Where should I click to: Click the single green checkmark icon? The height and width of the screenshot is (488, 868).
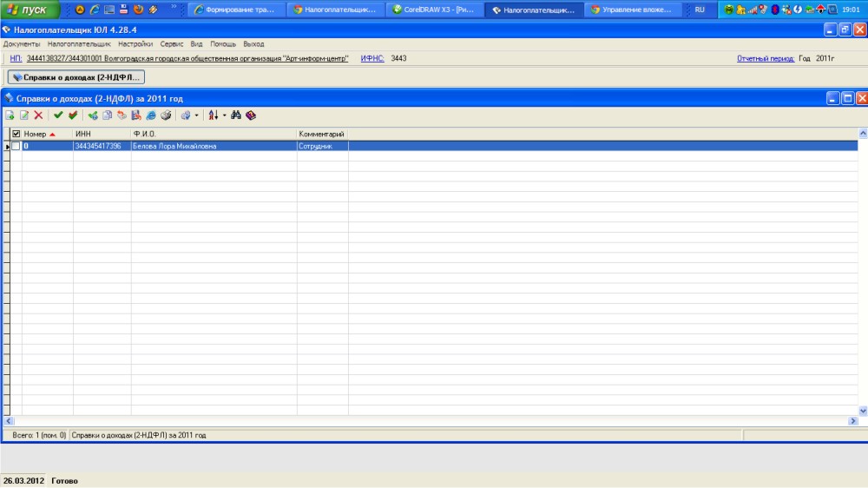click(58, 115)
